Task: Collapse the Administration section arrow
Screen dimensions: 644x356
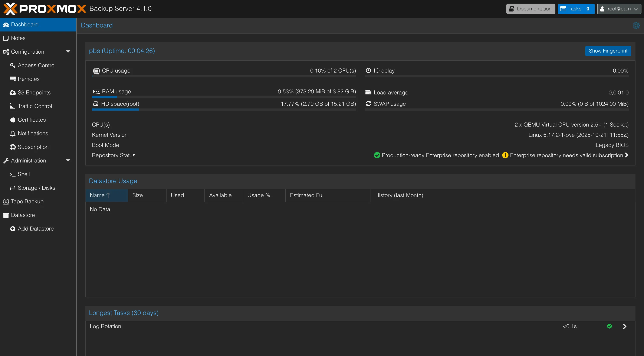Action: [x=68, y=161]
